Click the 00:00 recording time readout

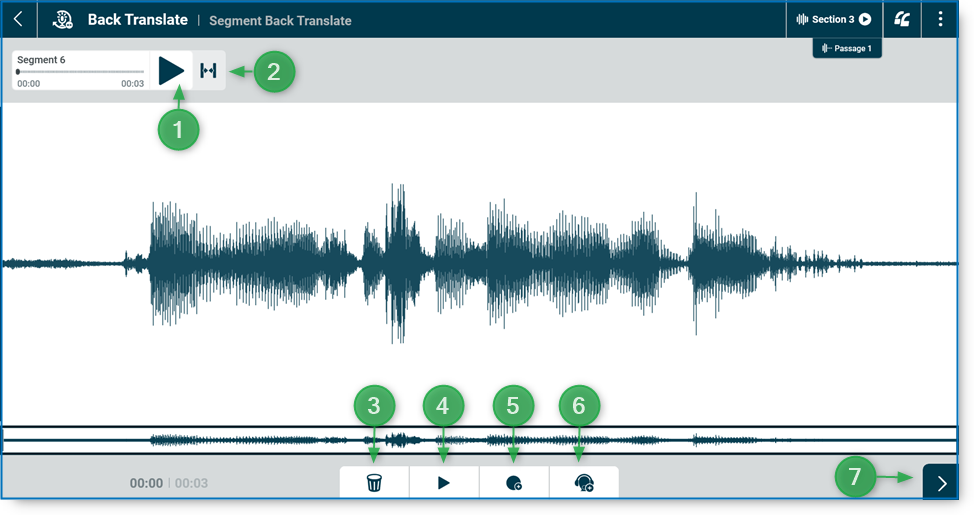click(146, 483)
